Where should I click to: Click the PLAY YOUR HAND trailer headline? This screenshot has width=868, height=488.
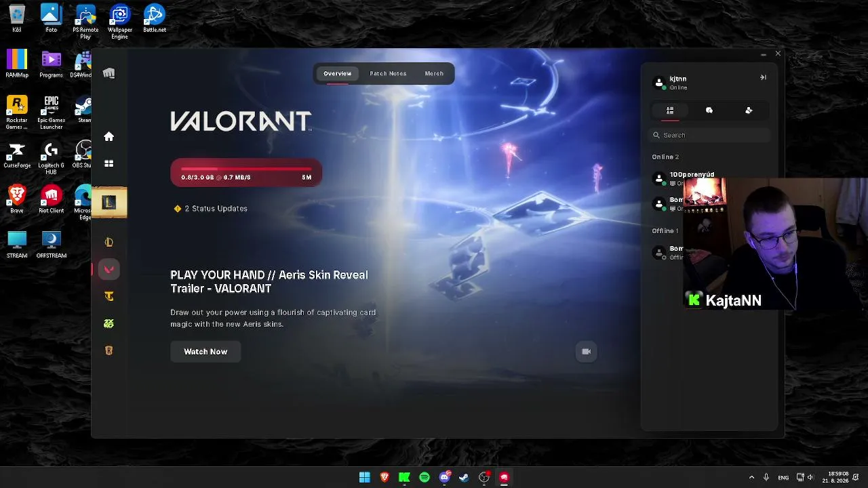coord(269,281)
